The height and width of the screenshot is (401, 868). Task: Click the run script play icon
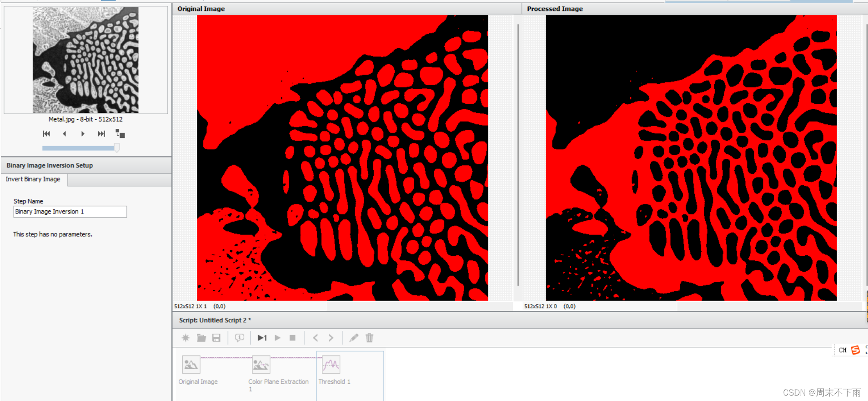click(277, 338)
